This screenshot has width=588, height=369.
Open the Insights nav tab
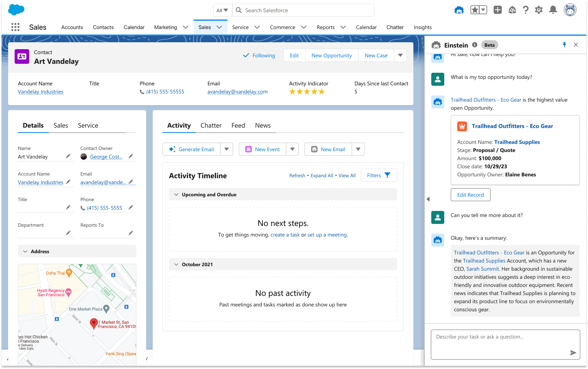(x=423, y=27)
